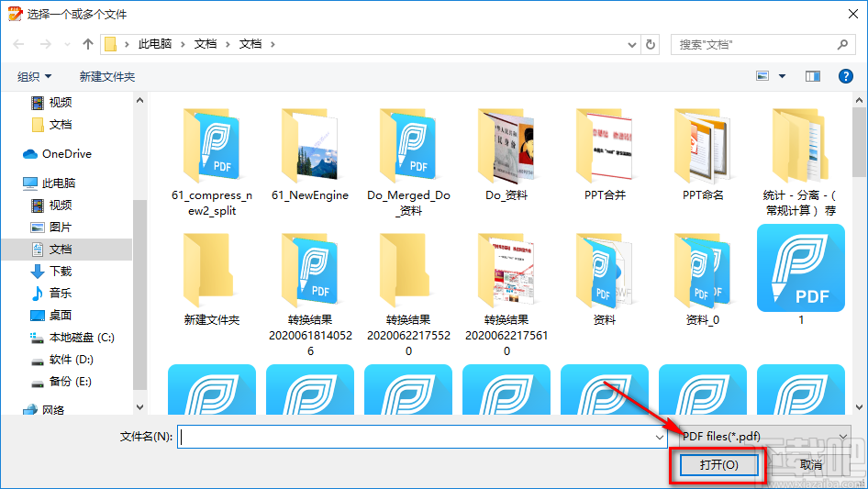Viewport: 868px width, 489px height.
Task: Open the 61_compress_new2_split folder
Action: point(211,163)
